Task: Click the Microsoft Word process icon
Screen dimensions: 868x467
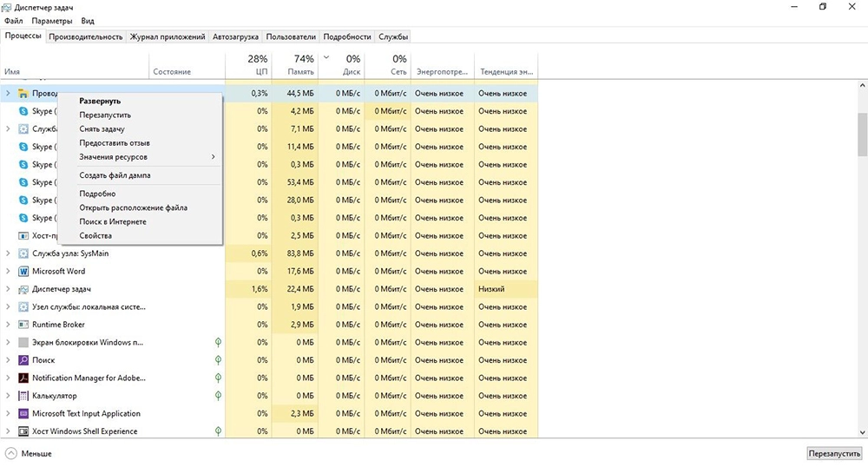Action: 23,271
